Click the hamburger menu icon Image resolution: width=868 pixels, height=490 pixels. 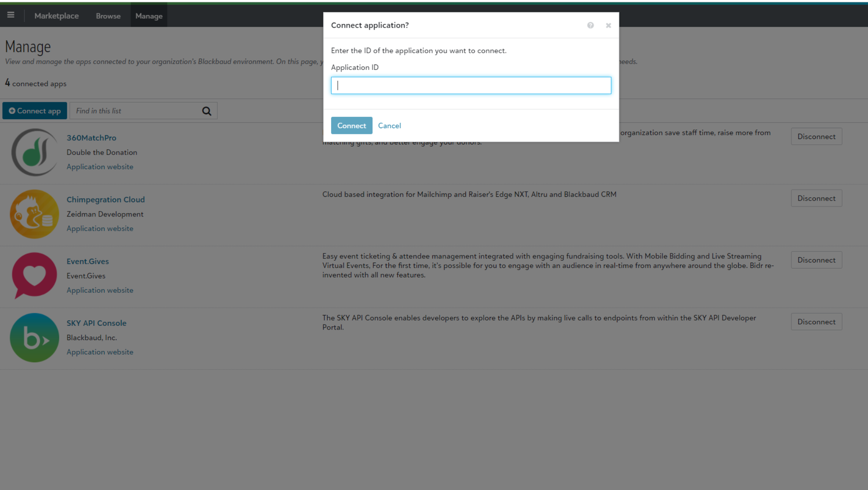11,15
